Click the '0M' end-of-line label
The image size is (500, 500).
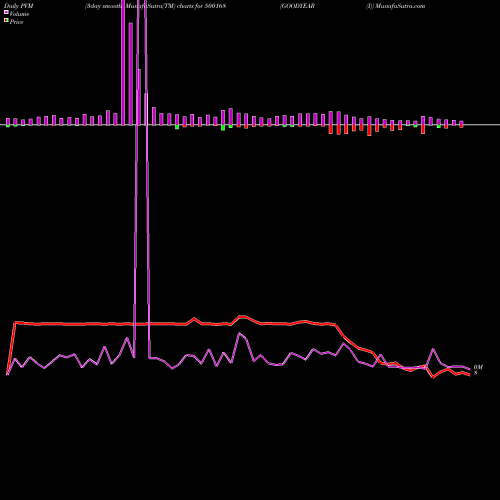coord(478,367)
